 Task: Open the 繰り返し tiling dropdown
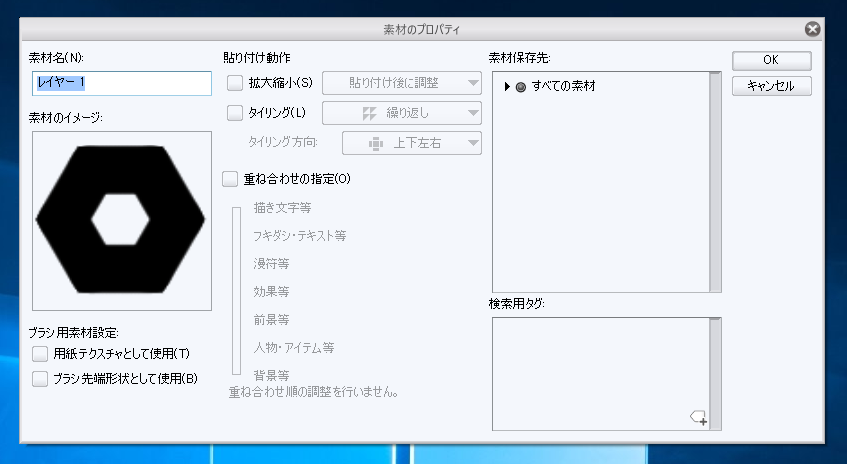pos(402,113)
